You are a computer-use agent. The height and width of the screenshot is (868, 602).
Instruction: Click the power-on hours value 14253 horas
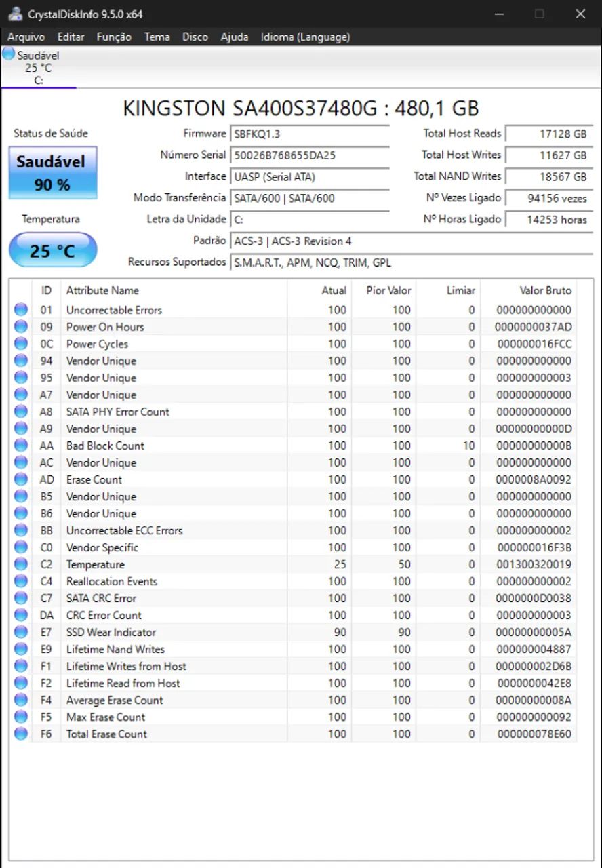pos(549,220)
